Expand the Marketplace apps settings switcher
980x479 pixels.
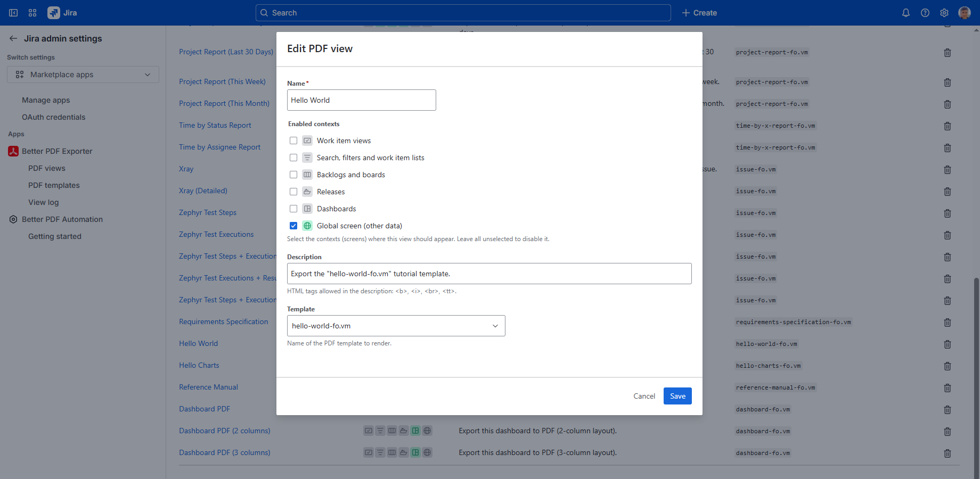pyautogui.click(x=83, y=75)
